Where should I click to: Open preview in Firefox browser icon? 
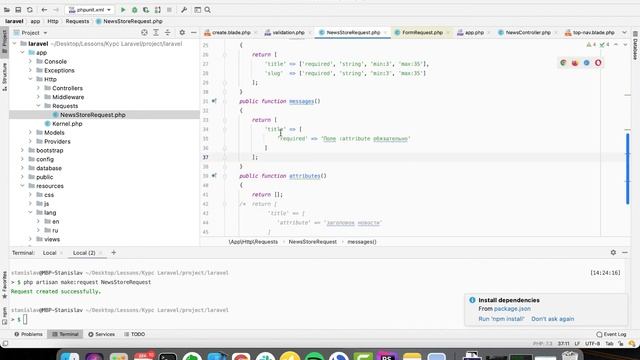click(x=575, y=63)
